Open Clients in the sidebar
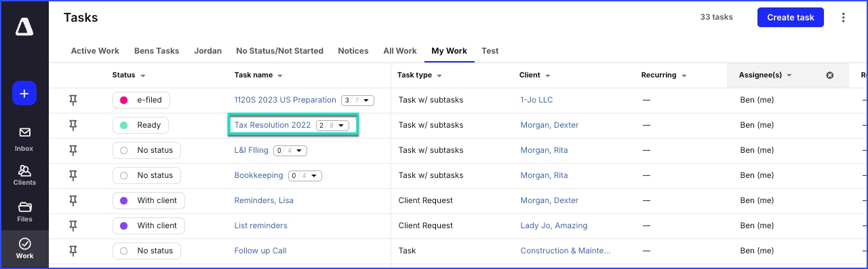Viewport: 868px width, 269px height. click(x=24, y=175)
